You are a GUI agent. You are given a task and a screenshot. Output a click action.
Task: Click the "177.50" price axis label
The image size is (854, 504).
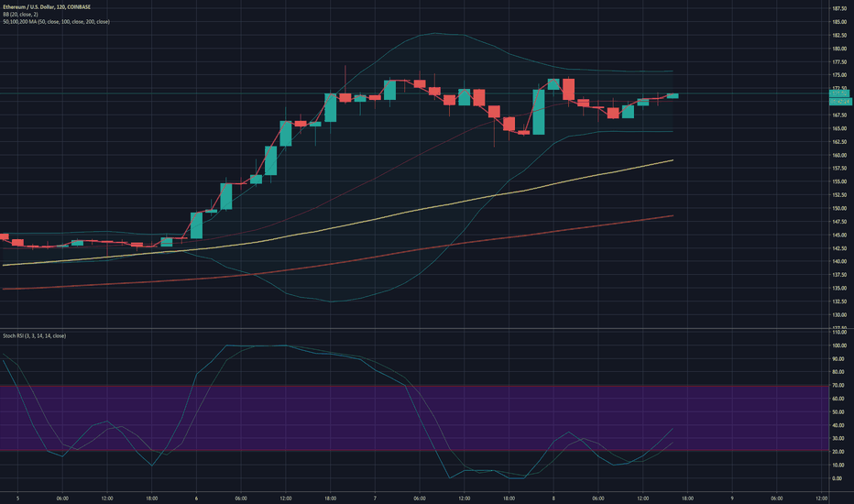(839, 62)
